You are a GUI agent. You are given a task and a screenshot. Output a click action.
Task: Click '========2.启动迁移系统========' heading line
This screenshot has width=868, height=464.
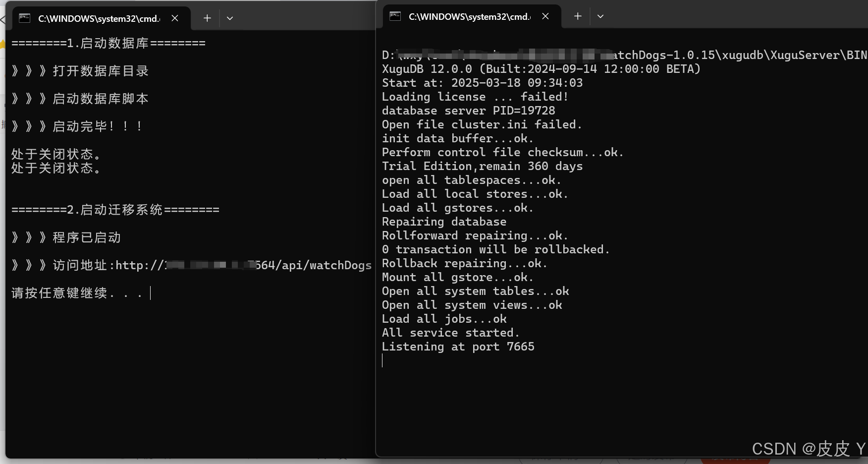[115, 210]
